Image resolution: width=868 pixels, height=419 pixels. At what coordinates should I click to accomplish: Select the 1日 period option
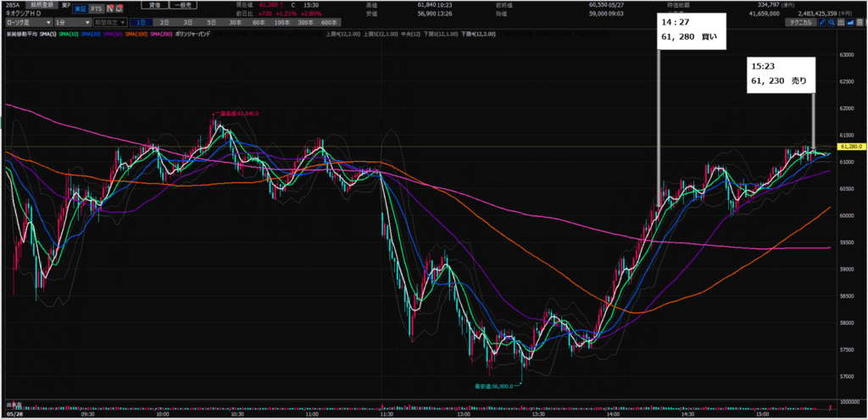pos(142,22)
